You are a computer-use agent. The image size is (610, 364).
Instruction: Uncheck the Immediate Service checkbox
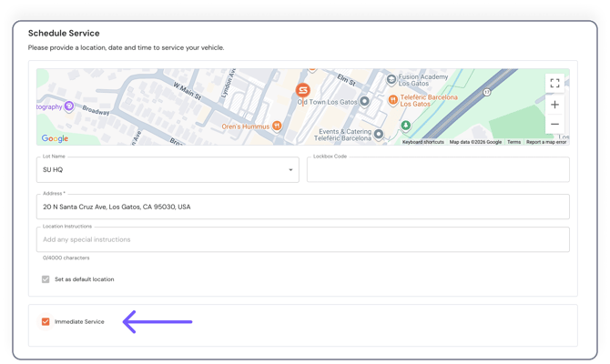pyautogui.click(x=46, y=321)
